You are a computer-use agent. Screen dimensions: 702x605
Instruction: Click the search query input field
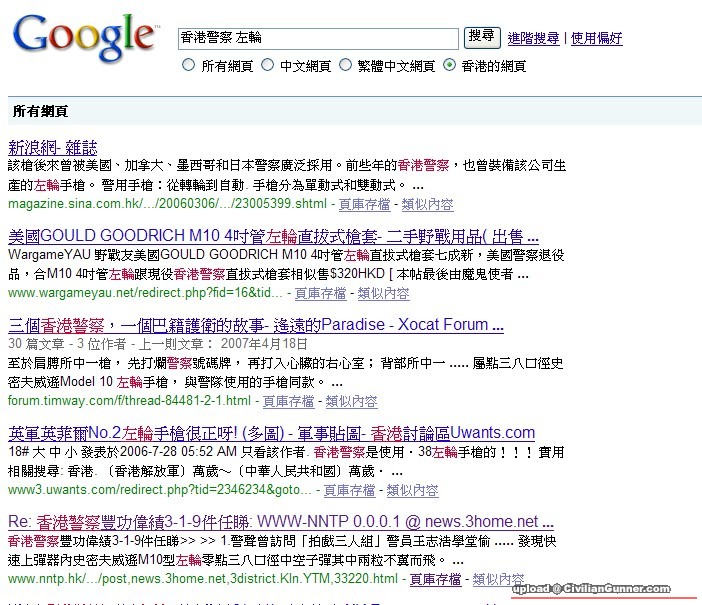(318, 38)
